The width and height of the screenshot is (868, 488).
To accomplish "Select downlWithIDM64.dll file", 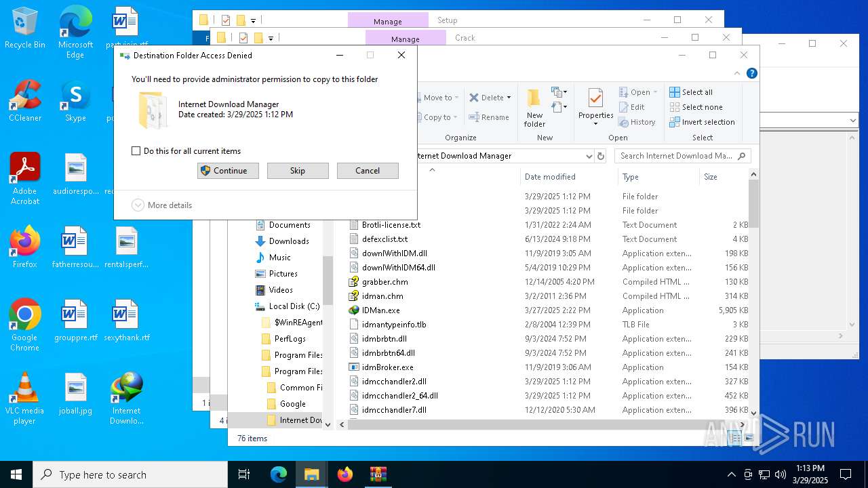I will (398, 268).
